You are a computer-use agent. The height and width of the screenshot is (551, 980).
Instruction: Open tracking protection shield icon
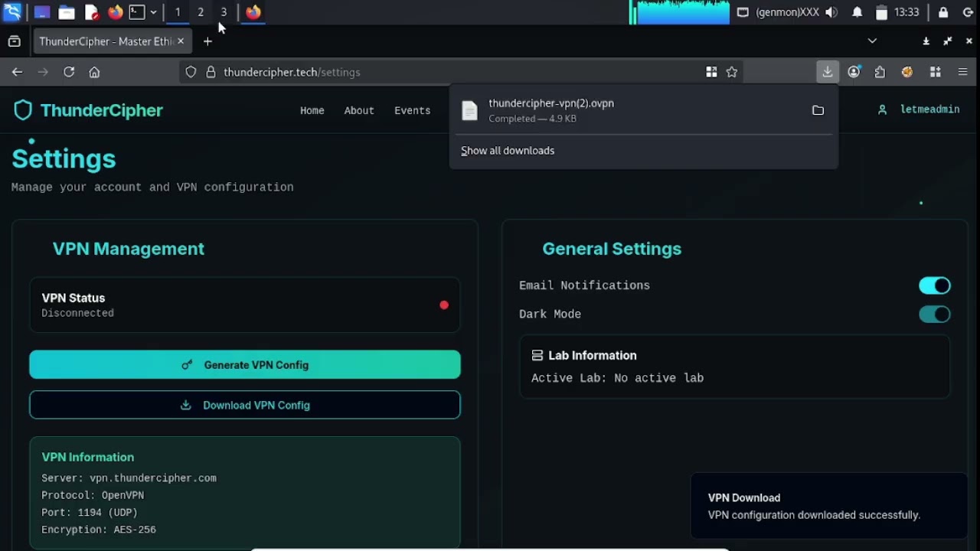pyautogui.click(x=191, y=72)
